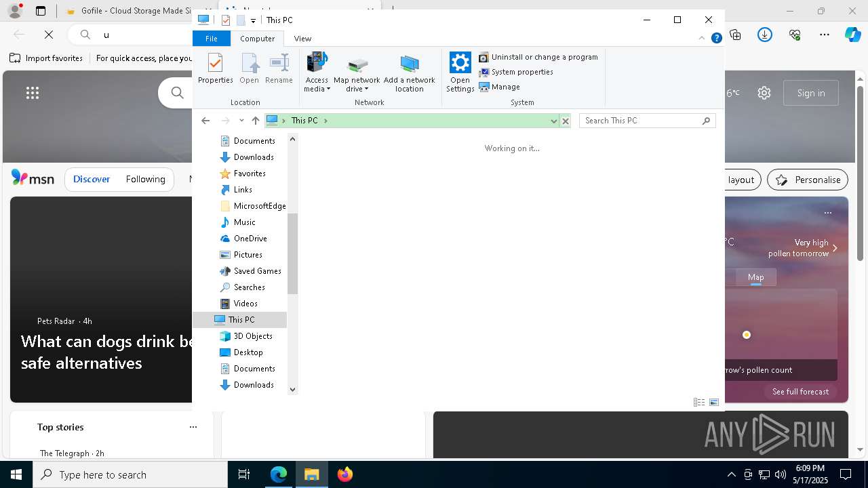
Task: Select the Map tab in weather card
Action: click(x=755, y=277)
